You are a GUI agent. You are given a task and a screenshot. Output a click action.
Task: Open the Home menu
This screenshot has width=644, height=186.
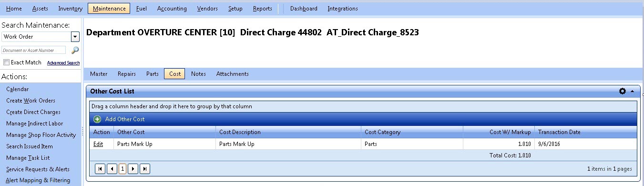click(x=14, y=9)
